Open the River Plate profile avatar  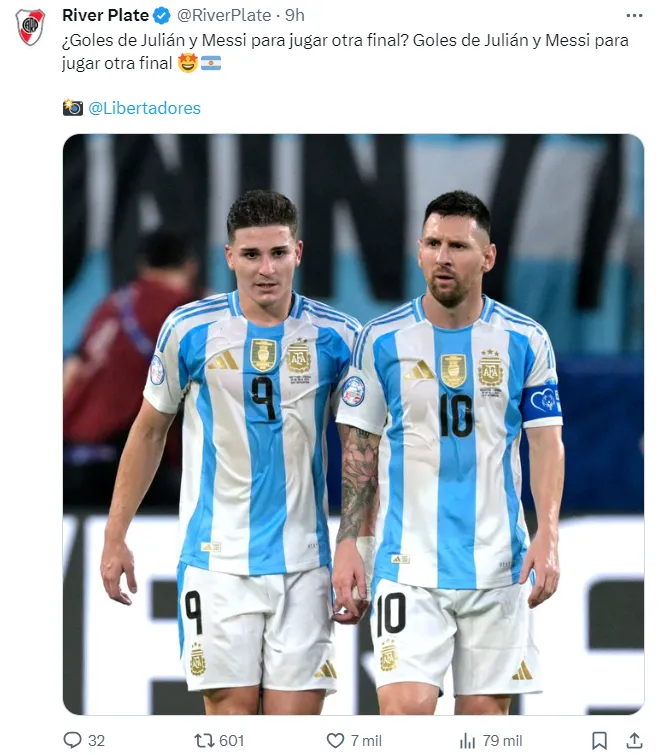pyautogui.click(x=30, y=26)
